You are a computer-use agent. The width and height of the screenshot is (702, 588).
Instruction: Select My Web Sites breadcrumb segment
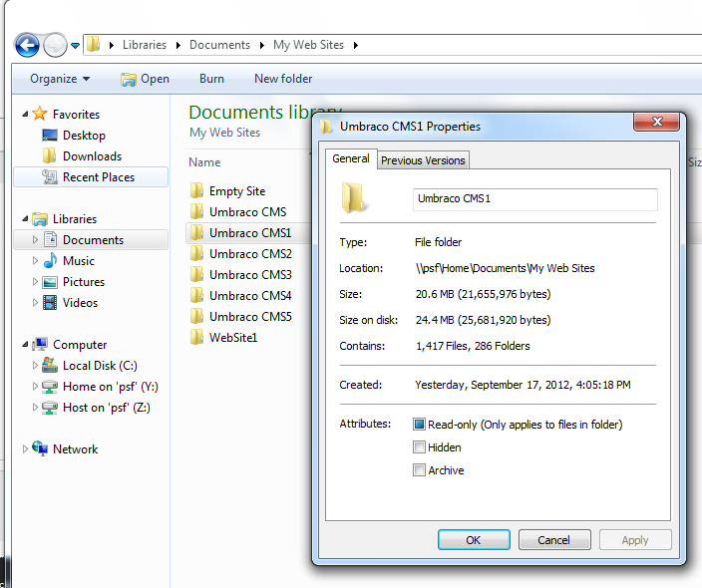[308, 45]
